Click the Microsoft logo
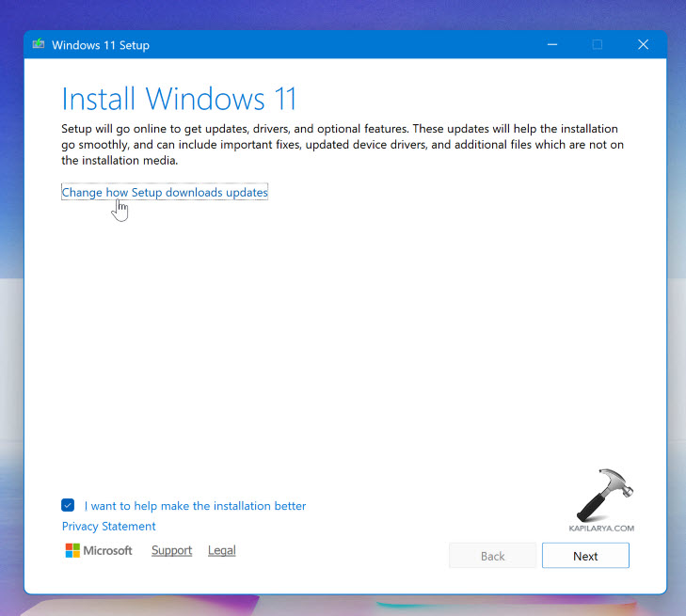This screenshot has height=616, width=686. pyautogui.click(x=99, y=550)
